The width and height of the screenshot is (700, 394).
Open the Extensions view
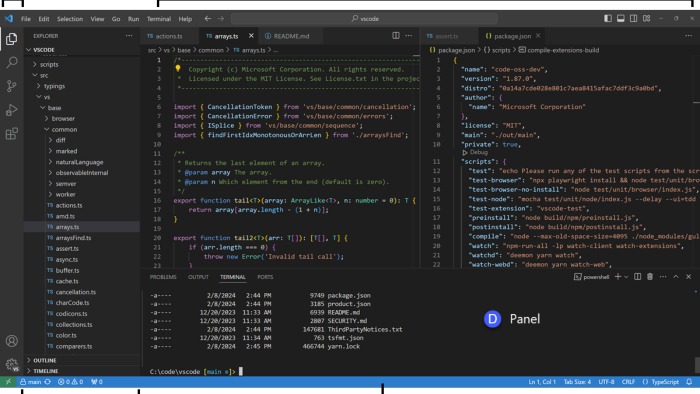coord(12,133)
